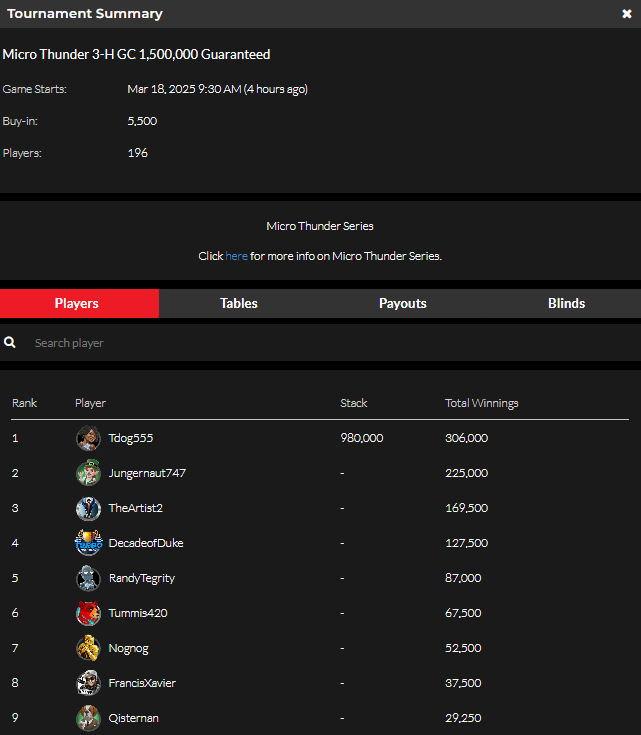Click the search magnifier icon
641x735 pixels.
coord(9,343)
